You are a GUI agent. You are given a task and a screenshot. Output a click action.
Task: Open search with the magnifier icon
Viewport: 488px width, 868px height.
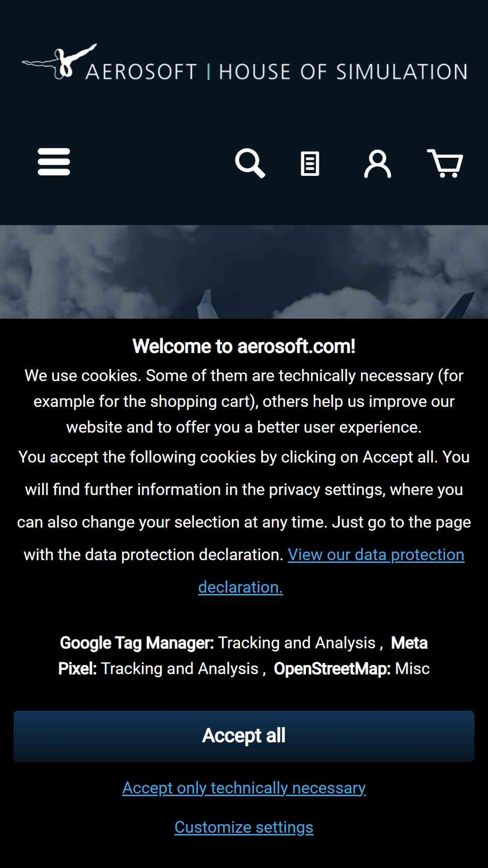250,163
